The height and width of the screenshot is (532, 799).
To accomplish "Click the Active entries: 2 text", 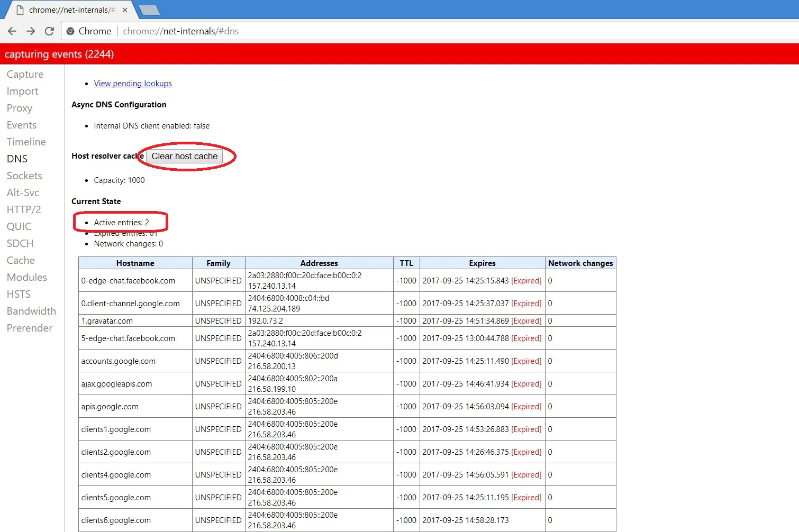I will click(121, 222).
